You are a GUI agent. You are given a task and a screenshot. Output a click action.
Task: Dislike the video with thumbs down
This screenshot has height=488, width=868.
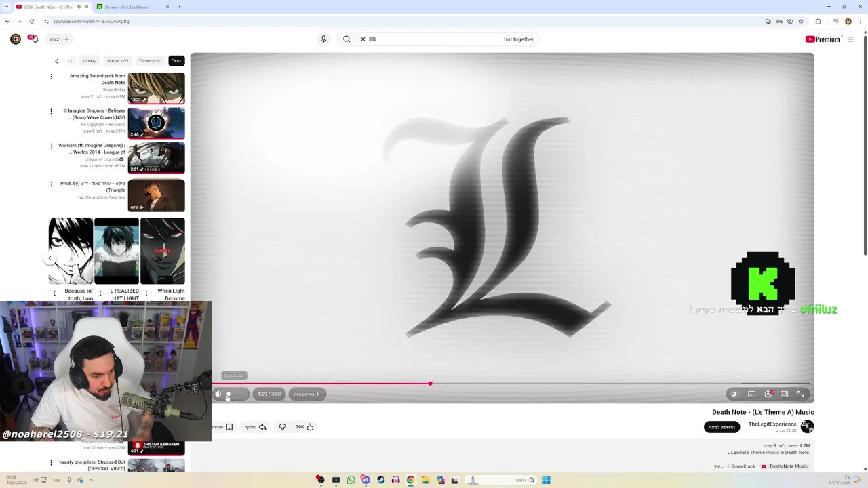click(283, 427)
